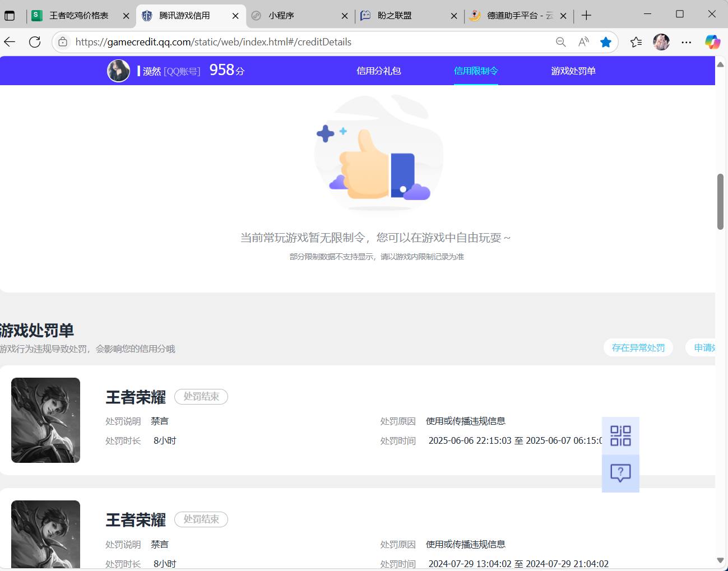Image resolution: width=728 pixels, height=571 pixels.
Task: Click the question-mark feedback bubble icon
Action: (620, 473)
